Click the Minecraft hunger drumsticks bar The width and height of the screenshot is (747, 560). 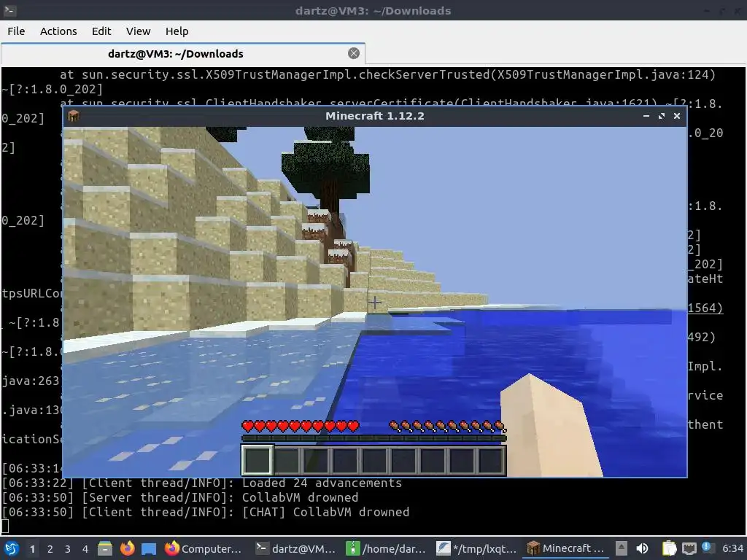447,426
